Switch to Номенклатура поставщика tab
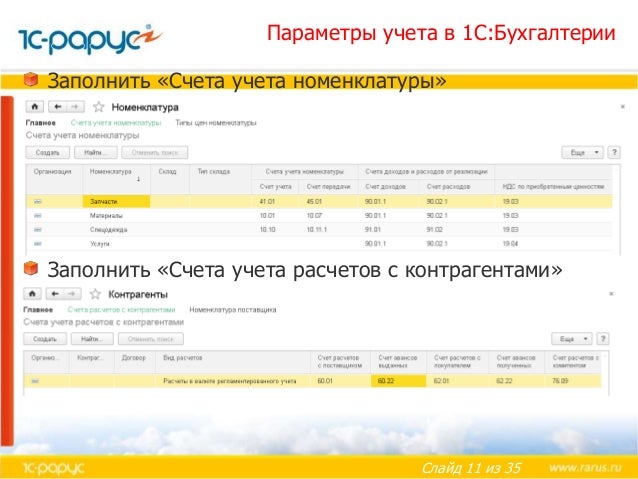This screenshot has height=479, width=638. coord(233,310)
